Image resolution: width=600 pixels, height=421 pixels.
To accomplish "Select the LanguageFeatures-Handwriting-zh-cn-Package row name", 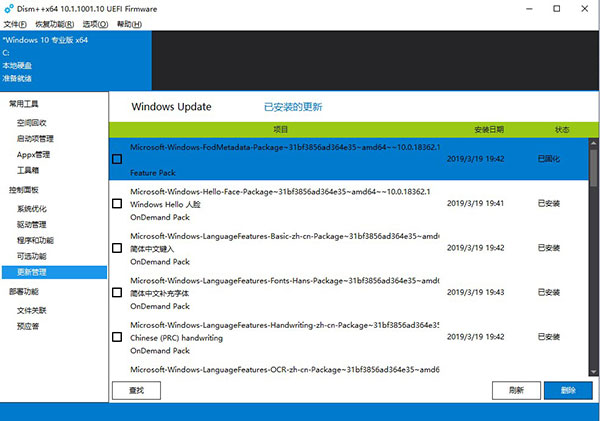I will click(x=285, y=325).
